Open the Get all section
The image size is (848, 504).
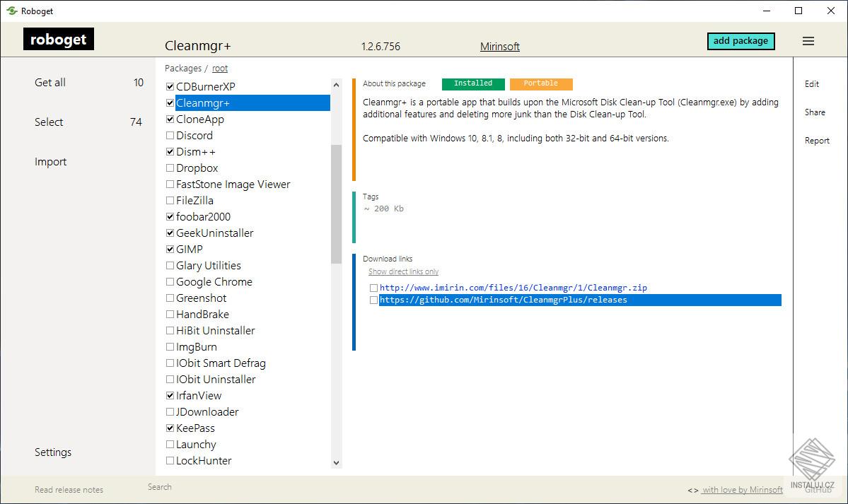(x=50, y=83)
